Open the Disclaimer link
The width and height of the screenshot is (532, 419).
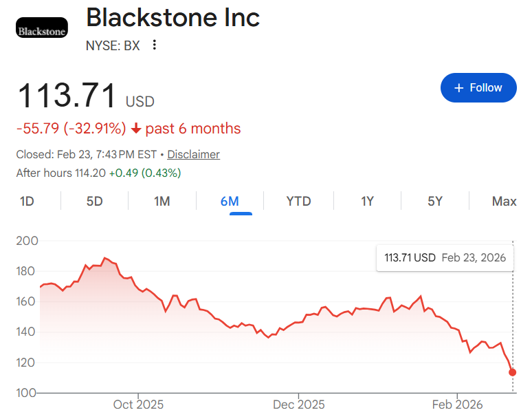click(193, 154)
